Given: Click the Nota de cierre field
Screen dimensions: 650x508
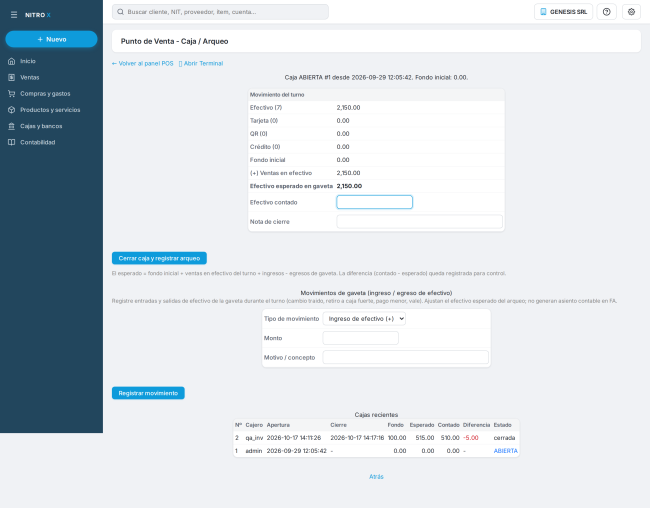Looking at the screenshot, I should [420, 221].
